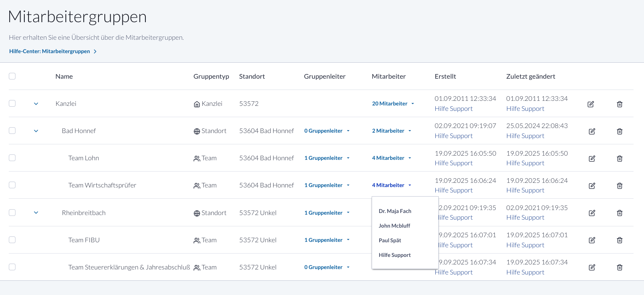This screenshot has width=644, height=295.
Task: Check the checkbox for the Bad Honnef row
Action: coord(12,131)
